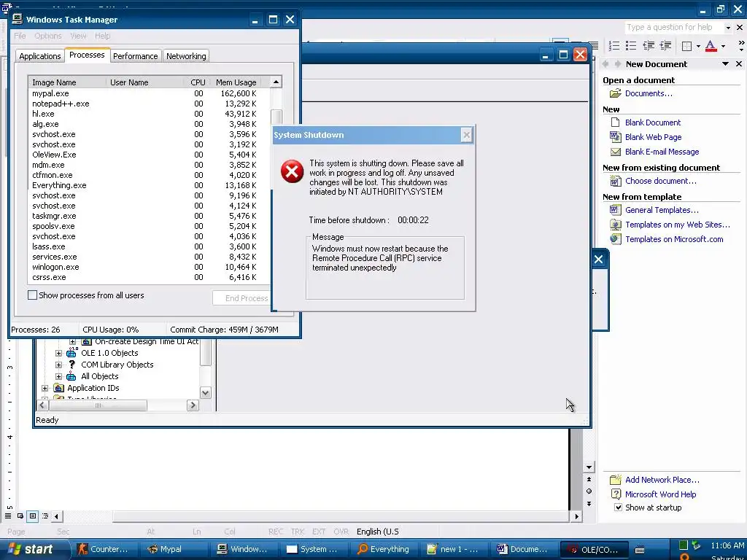
Task: Click the Blank Document page icon
Action: pos(616,122)
